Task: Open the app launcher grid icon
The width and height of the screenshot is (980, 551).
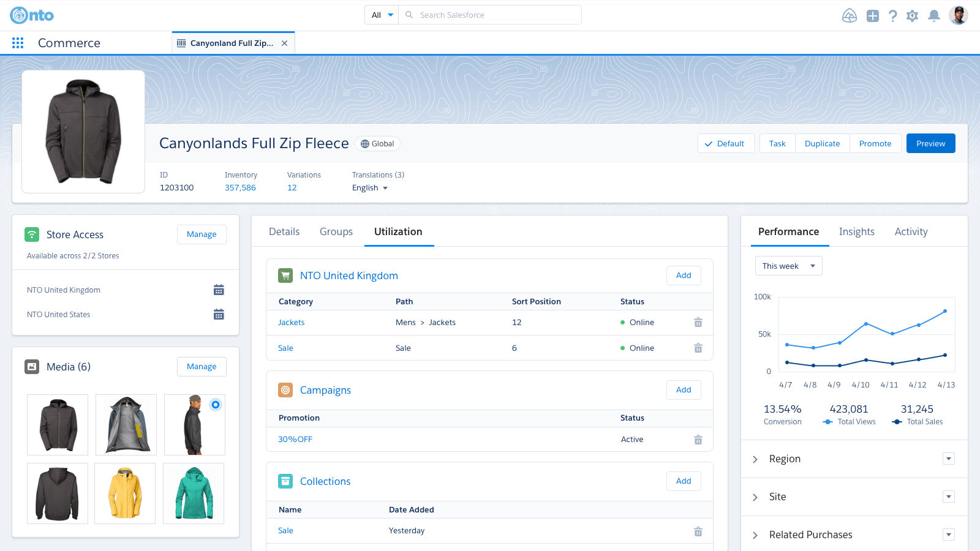Action: pos(18,43)
